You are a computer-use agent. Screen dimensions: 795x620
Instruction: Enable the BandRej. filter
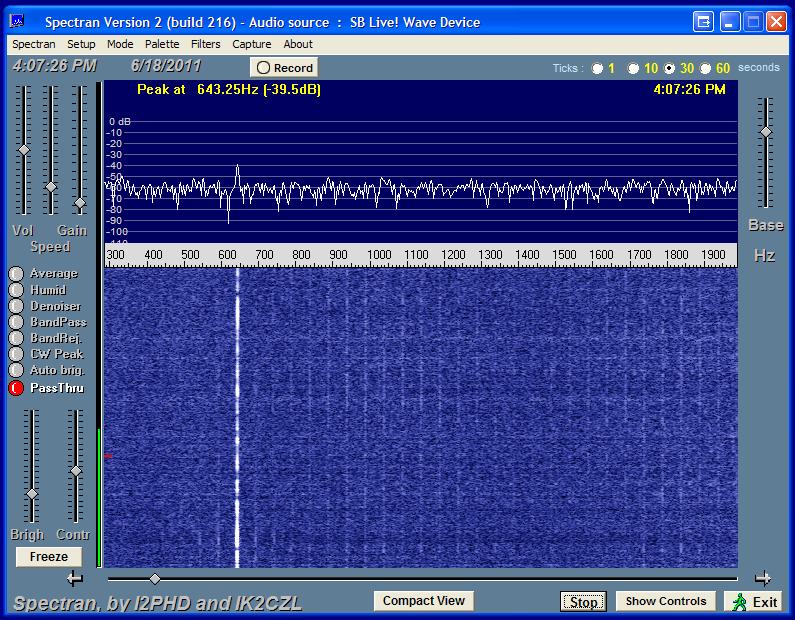pos(16,338)
